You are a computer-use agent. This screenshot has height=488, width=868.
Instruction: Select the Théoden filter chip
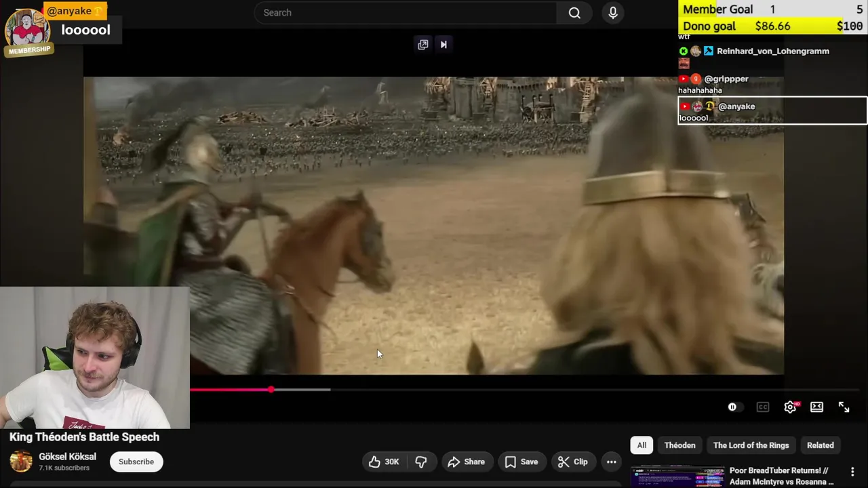click(x=679, y=445)
